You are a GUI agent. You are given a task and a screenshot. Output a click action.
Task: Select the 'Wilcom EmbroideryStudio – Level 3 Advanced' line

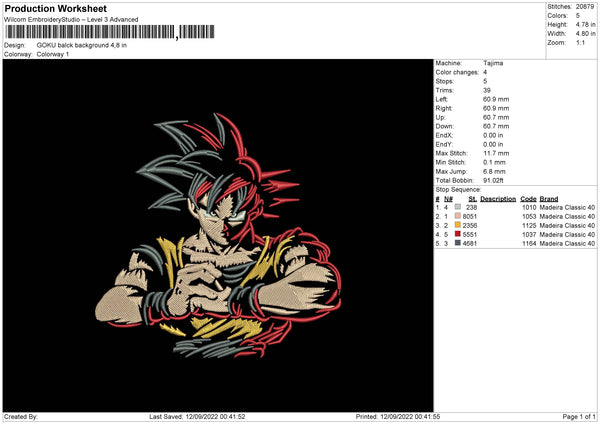pyautogui.click(x=71, y=20)
